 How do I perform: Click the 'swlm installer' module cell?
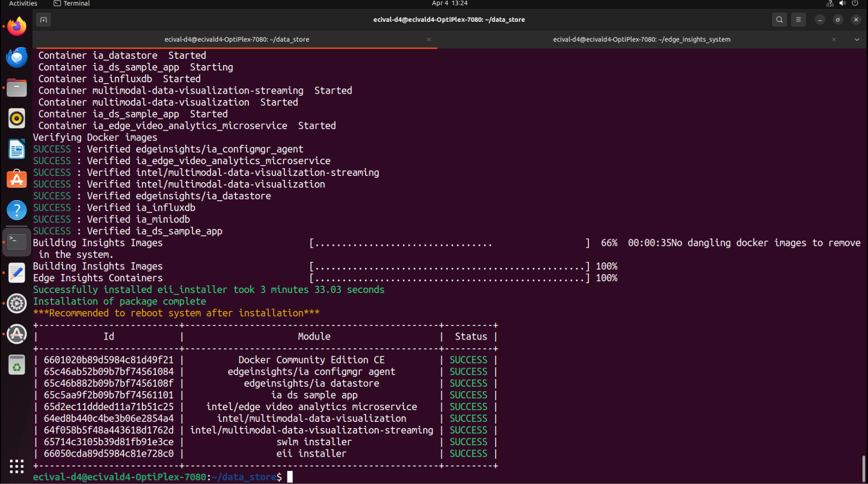pyautogui.click(x=314, y=442)
